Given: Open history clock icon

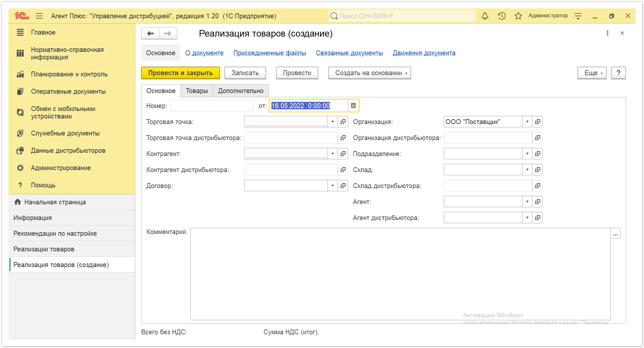Looking at the screenshot, I should coord(502,16).
